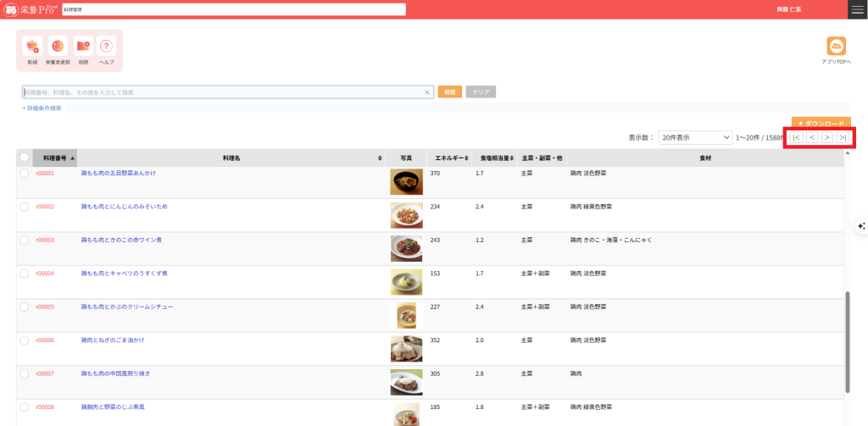The width and height of the screenshot is (868, 426).
Task: Open the 20件表示 display count dropdown
Action: 695,137
